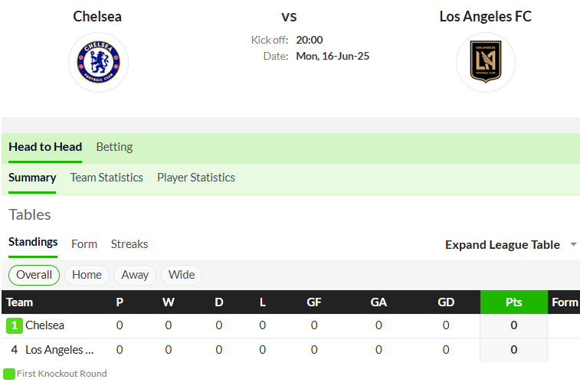Screen dimensions: 580x392
Task: Sort table by the GD column header
Action: point(446,302)
